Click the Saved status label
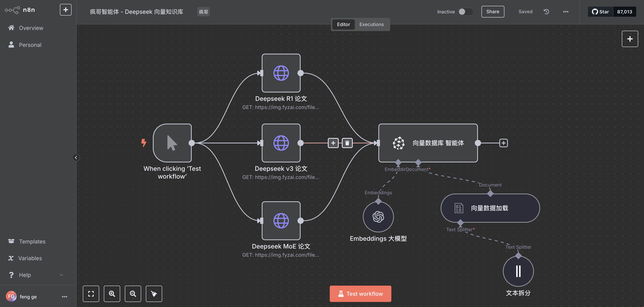The image size is (644, 307). tap(525, 12)
